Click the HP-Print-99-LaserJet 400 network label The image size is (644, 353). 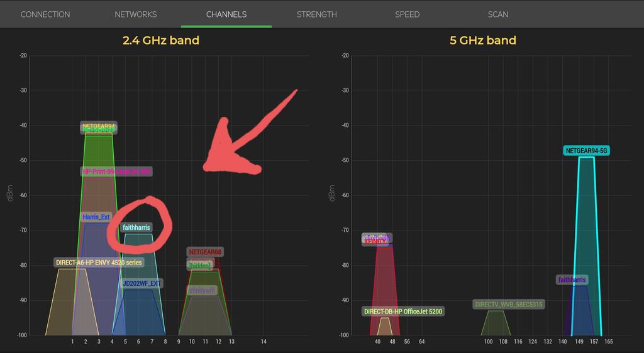(x=116, y=171)
